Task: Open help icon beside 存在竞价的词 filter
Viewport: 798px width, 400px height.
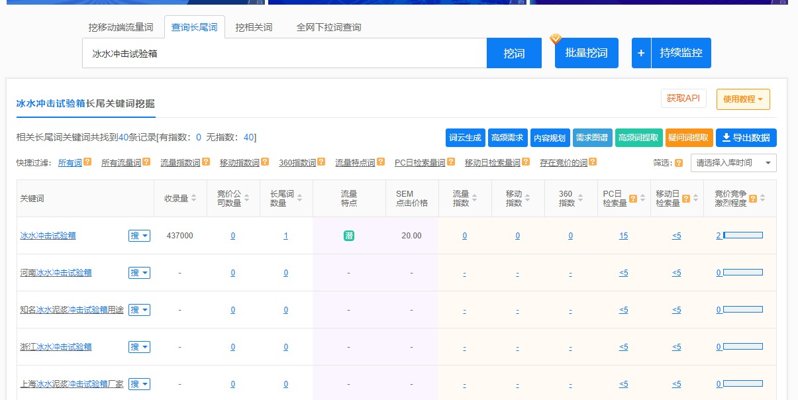Action: coord(593,162)
